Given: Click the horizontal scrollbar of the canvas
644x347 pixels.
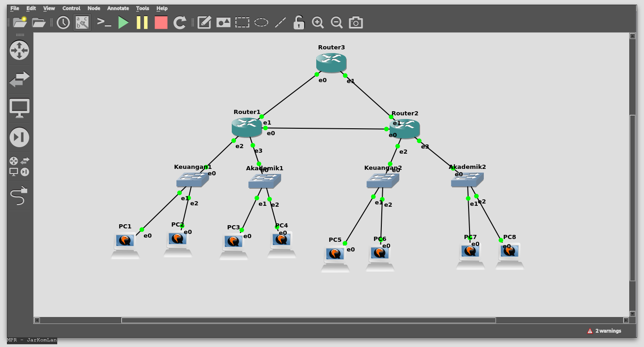Looking at the screenshot, I should pyautogui.click(x=308, y=320).
